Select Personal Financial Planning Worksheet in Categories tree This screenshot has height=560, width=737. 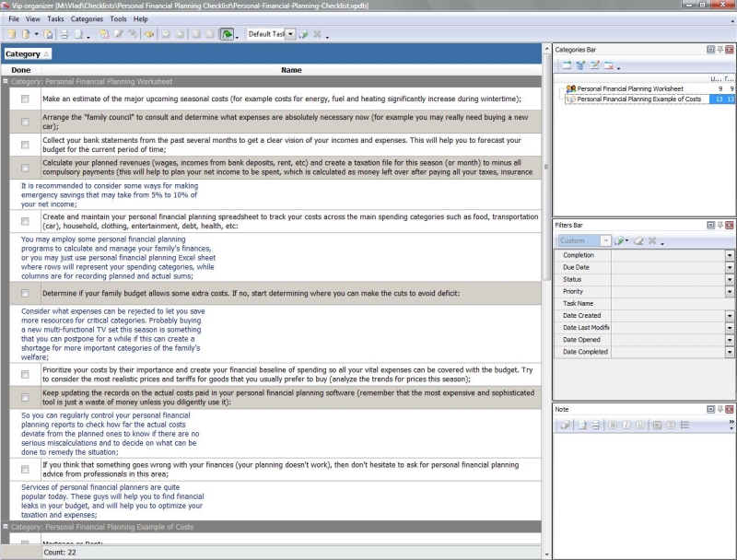pos(630,88)
